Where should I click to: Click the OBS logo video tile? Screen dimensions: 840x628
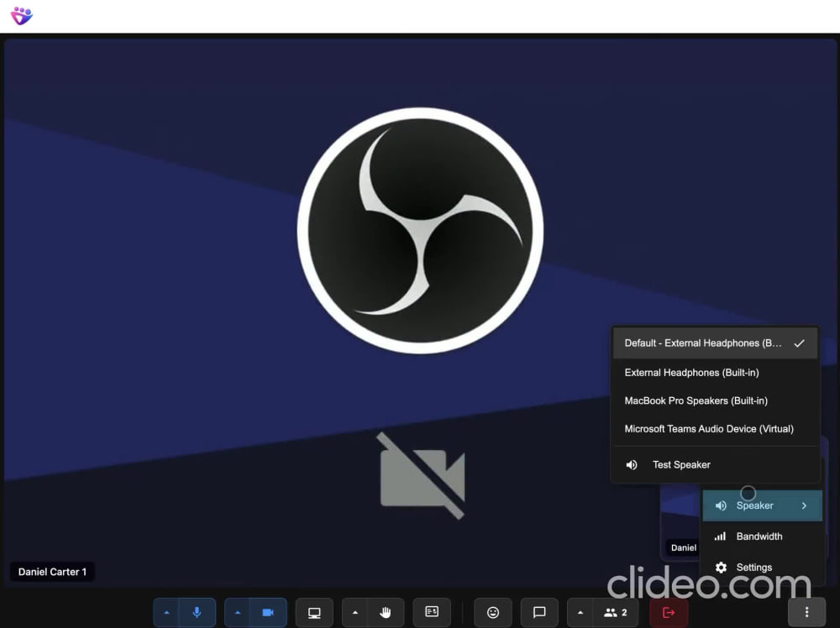click(x=421, y=231)
